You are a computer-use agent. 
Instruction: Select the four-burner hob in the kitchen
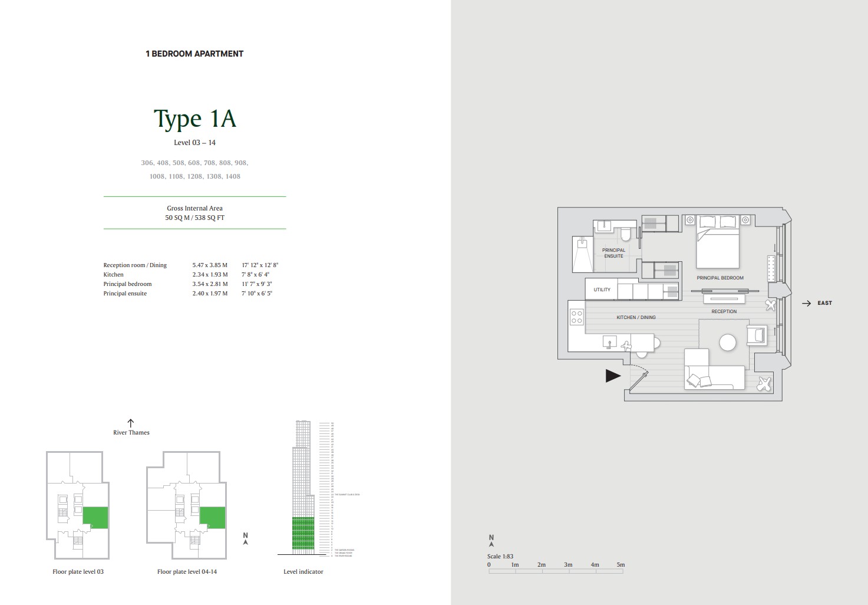coord(576,317)
